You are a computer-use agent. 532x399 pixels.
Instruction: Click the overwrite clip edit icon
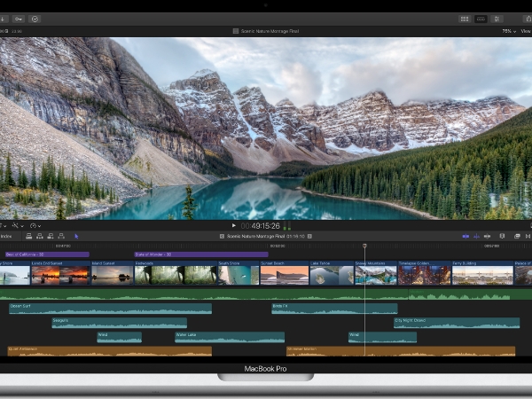tap(61, 236)
